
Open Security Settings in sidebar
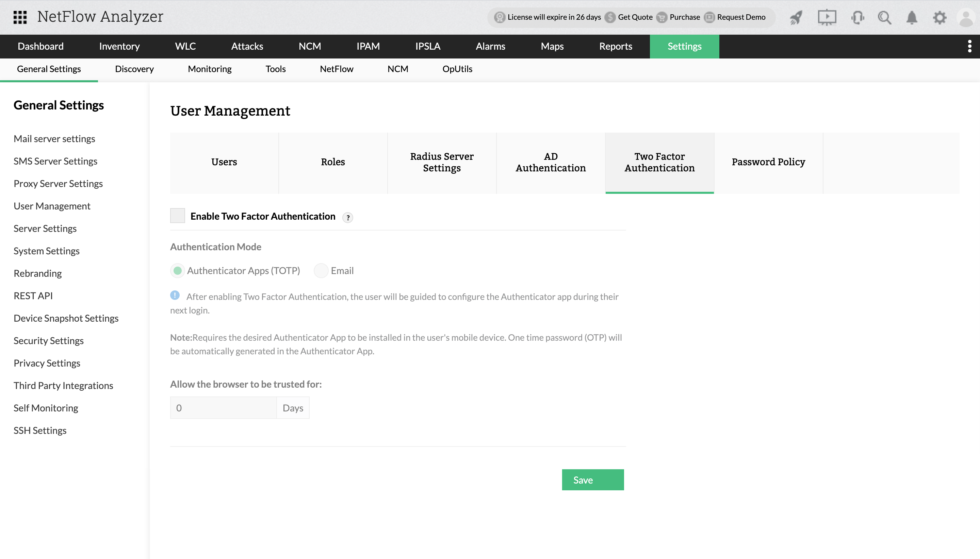pyautogui.click(x=48, y=341)
